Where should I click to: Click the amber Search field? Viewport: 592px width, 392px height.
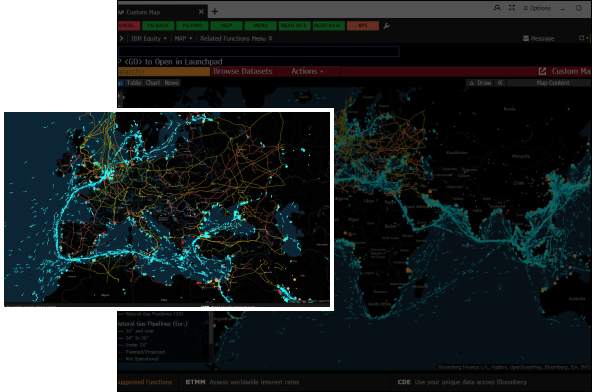[163, 71]
